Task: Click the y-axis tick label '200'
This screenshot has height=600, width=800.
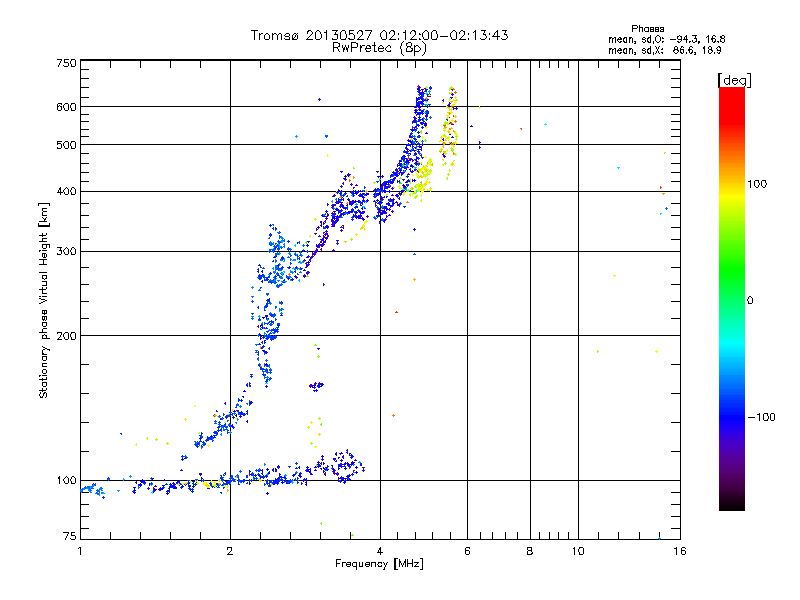Action: point(67,336)
